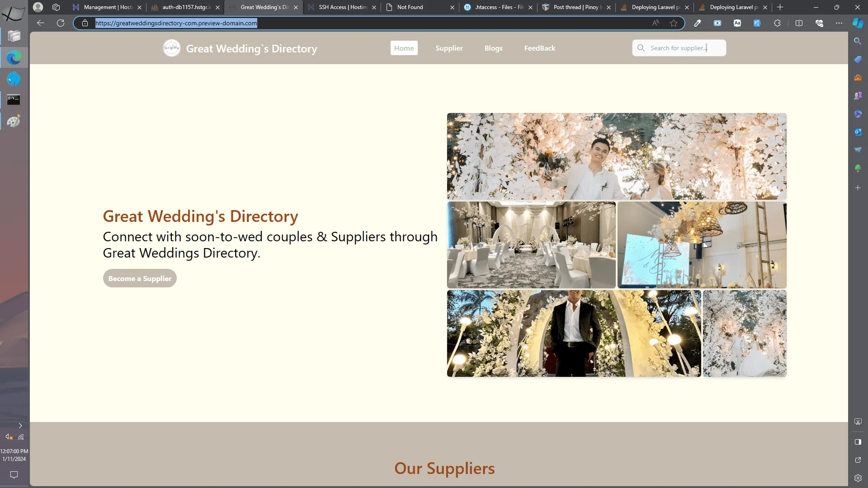This screenshot has width=868, height=488.
Task: Switch to the Not Found tab
Action: point(420,7)
